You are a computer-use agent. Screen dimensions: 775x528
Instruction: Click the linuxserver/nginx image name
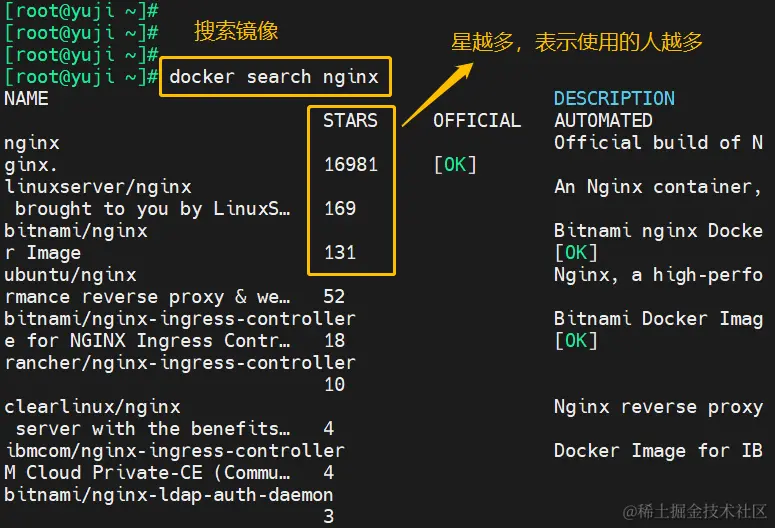pyautogui.click(x=98, y=187)
